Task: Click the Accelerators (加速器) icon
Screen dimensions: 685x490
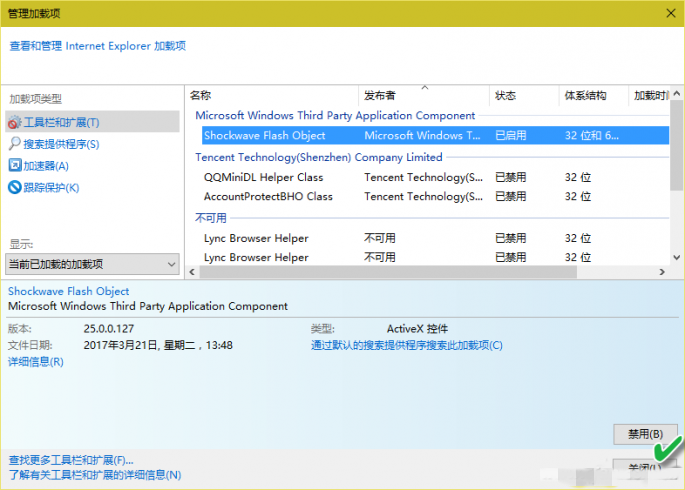Action: [x=15, y=166]
